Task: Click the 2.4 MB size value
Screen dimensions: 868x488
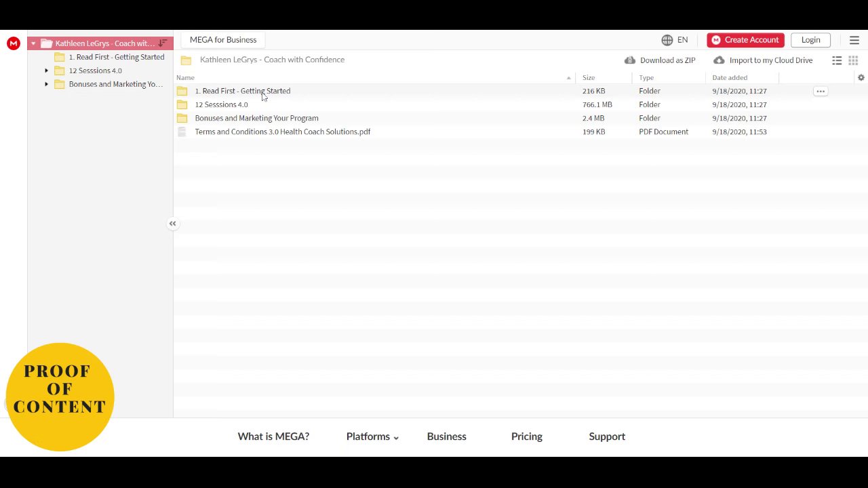Action: (x=593, y=118)
